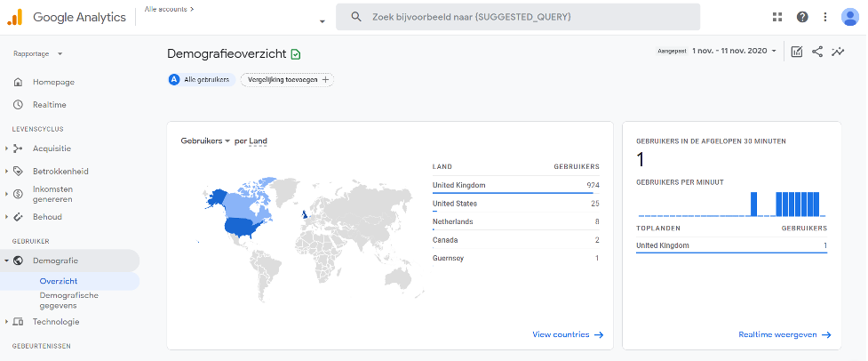Click the green report verified icon
Image resolution: width=868 pixels, height=361 pixels.
[296, 54]
